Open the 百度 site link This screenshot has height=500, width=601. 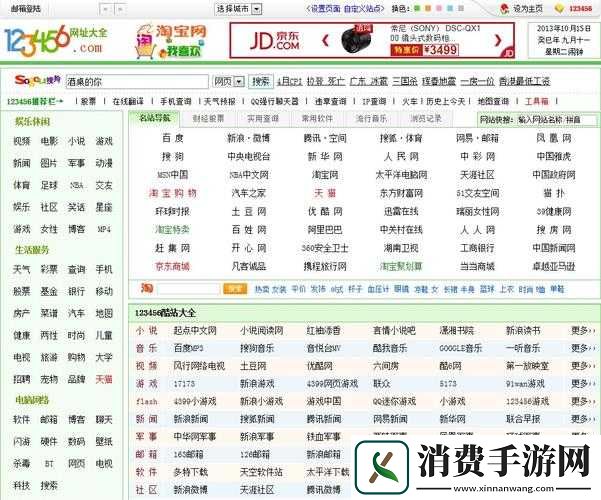coord(172,138)
